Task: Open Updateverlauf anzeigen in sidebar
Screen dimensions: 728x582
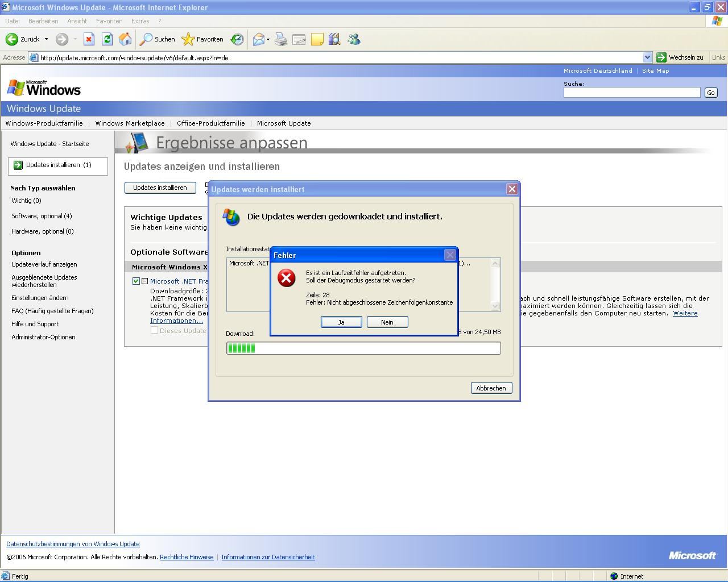Action: coord(44,264)
